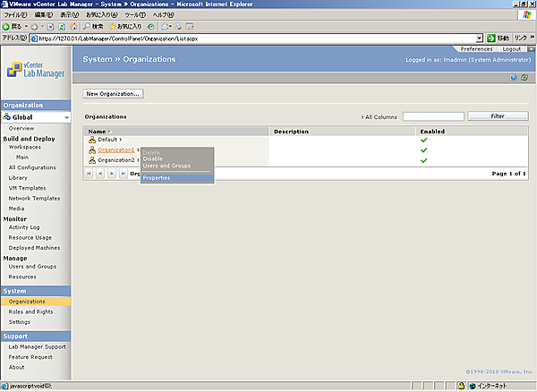Go to previous page in pager
The width and height of the screenshot is (537, 392).
[x=99, y=173]
